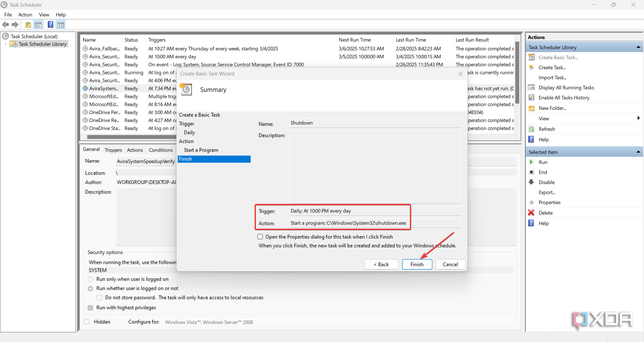Toggle the Hidden checkbox
The image size is (644, 342).
[x=87, y=322]
